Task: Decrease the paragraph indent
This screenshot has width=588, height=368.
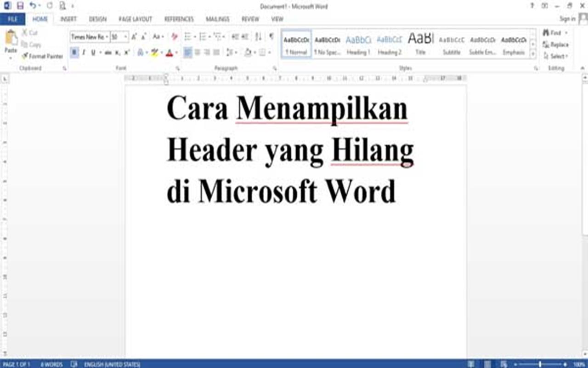Action: [235, 37]
